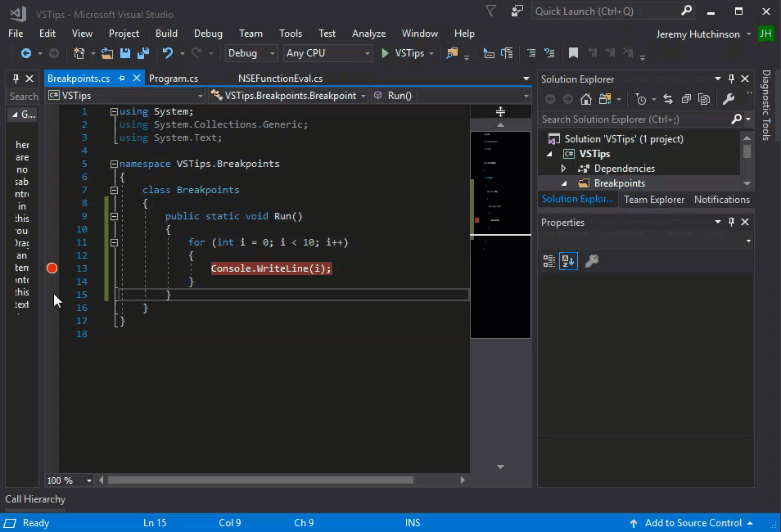The height and width of the screenshot is (532, 781).
Task: Toggle auto-hide pin on Properties panel
Action: [x=731, y=222]
